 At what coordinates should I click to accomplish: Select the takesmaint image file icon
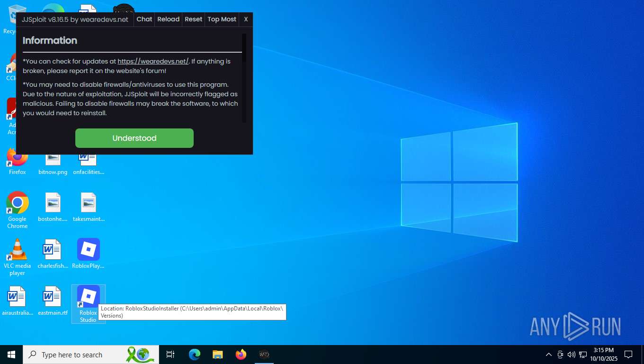click(x=89, y=207)
